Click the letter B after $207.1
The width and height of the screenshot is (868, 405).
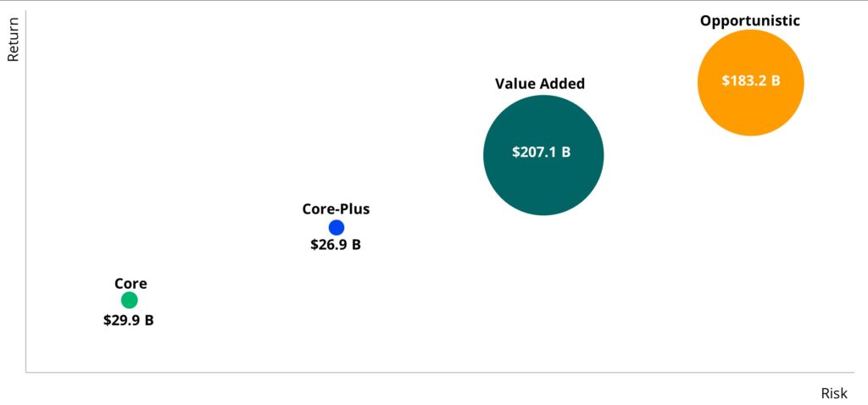[x=566, y=153]
